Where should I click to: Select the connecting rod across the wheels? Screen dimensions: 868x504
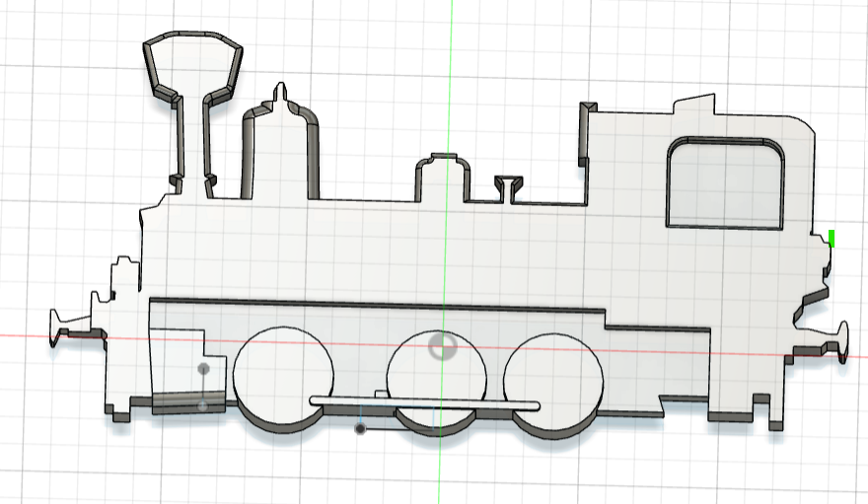tap(424, 402)
